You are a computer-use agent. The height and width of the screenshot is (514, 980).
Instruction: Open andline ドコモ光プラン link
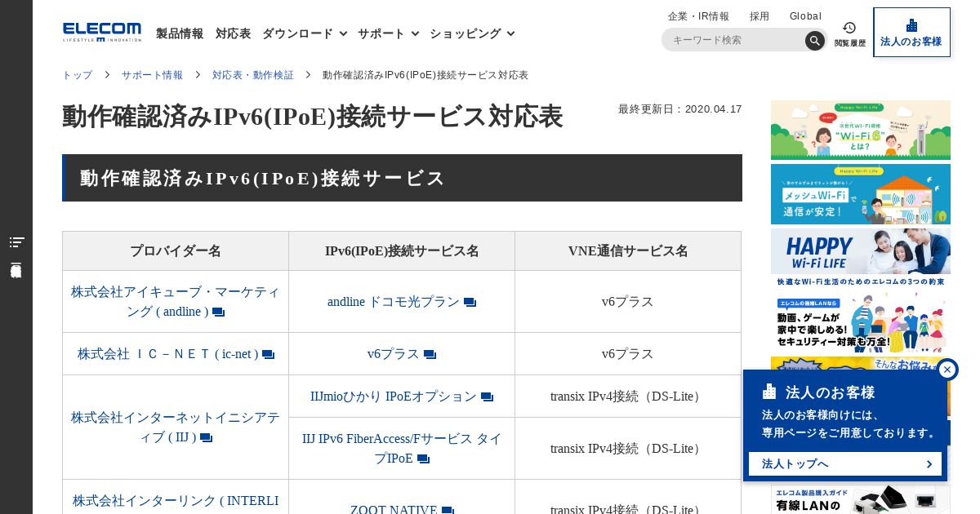[394, 302]
